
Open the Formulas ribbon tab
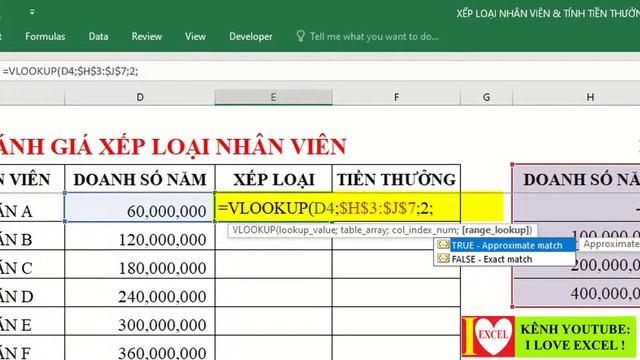coord(45,37)
